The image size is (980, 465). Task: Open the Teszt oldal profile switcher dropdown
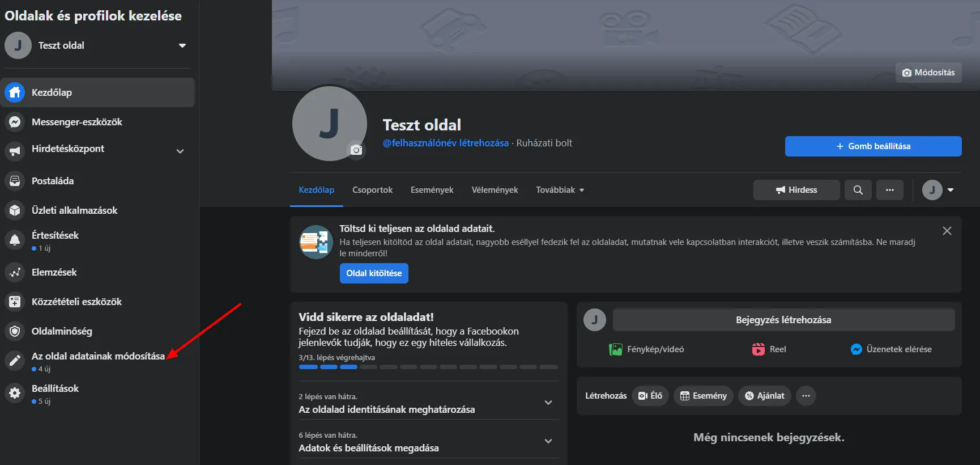click(x=182, y=45)
